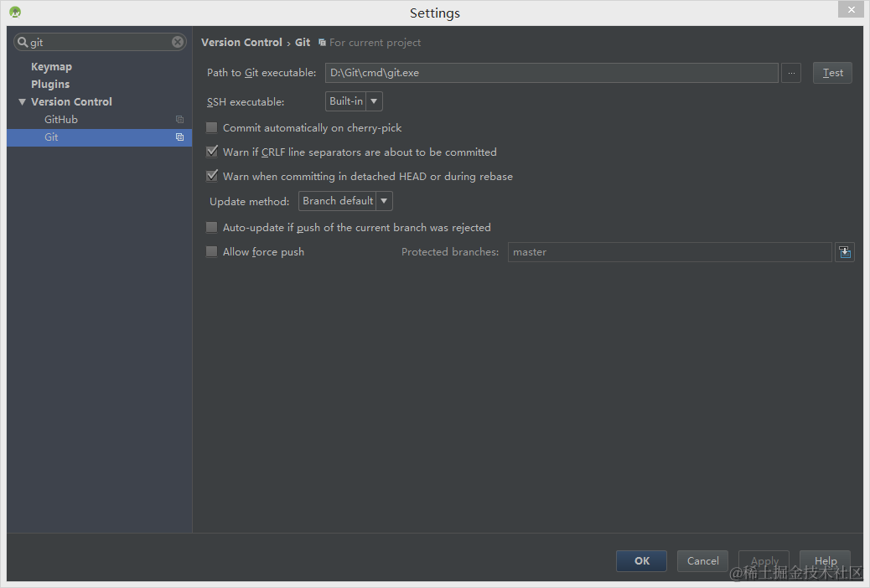Click the project-level icon beside Git row
Viewport: 870px width, 588px height.
tap(179, 137)
